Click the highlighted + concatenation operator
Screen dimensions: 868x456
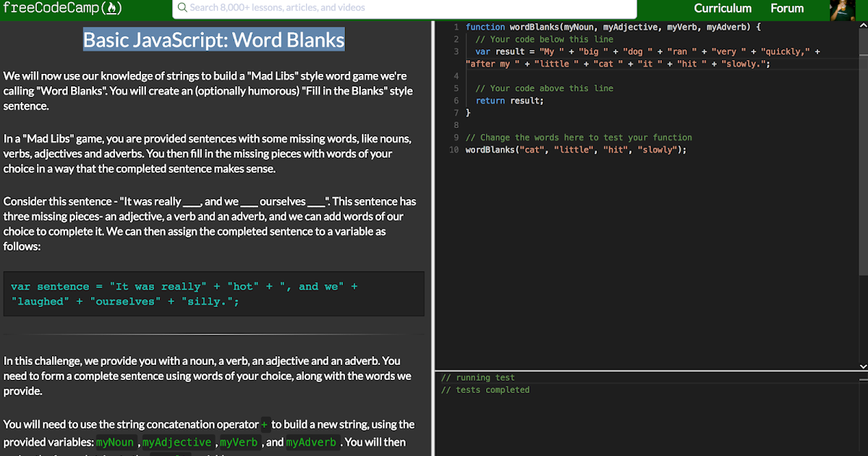coord(265,424)
